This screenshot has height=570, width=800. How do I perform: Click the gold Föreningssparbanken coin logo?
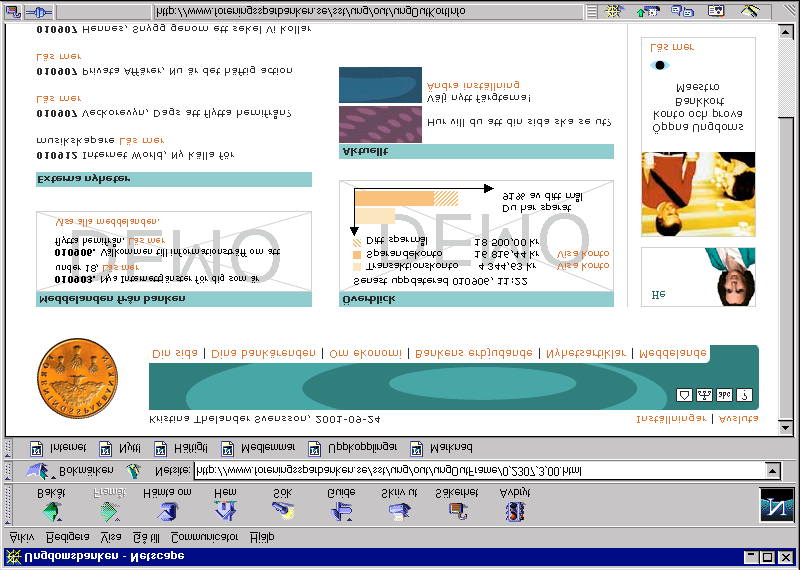coord(78,378)
